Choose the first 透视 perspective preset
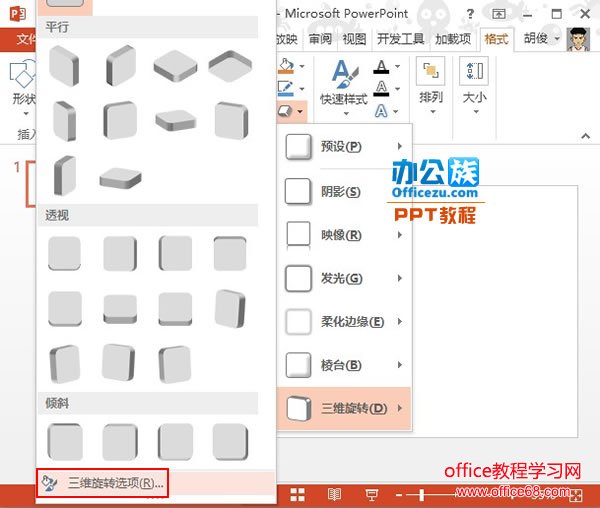Screen dimensions: 600x508 click(x=64, y=253)
